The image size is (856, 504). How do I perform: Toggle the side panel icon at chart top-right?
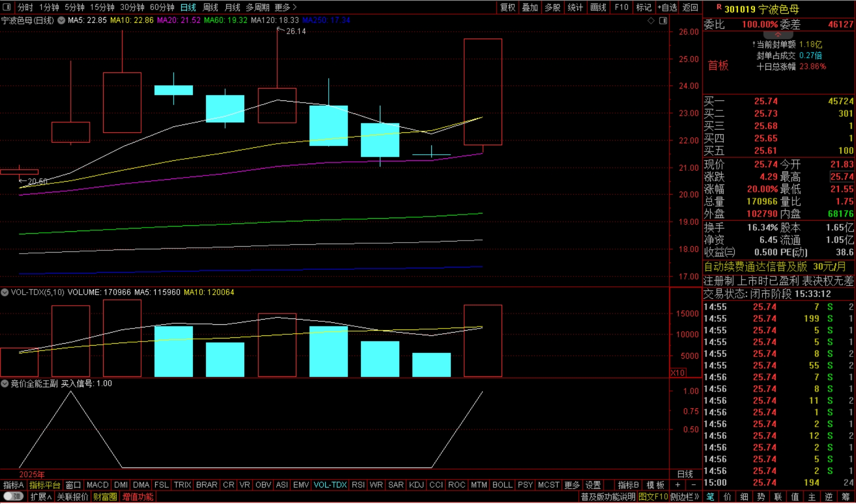tap(663, 20)
